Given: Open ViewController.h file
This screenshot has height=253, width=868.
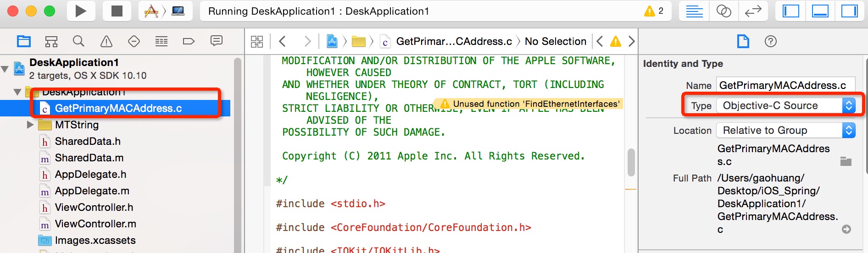Looking at the screenshot, I should pos(94,207).
